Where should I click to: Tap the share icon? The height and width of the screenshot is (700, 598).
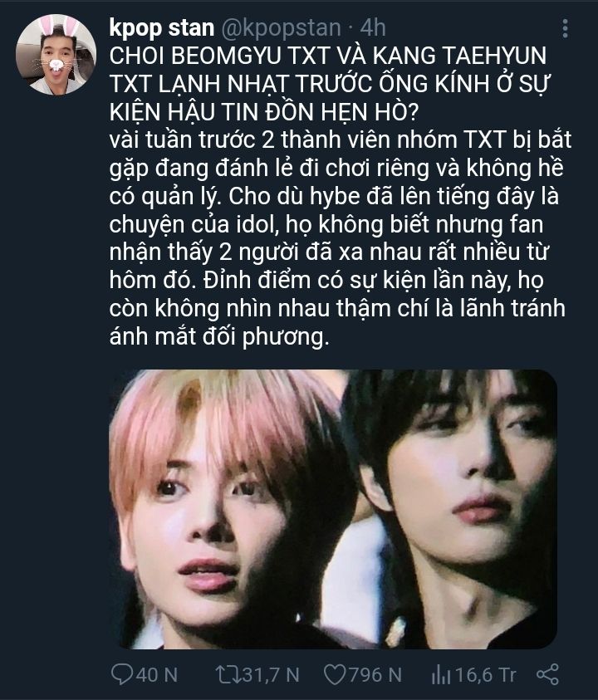coord(547,674)
